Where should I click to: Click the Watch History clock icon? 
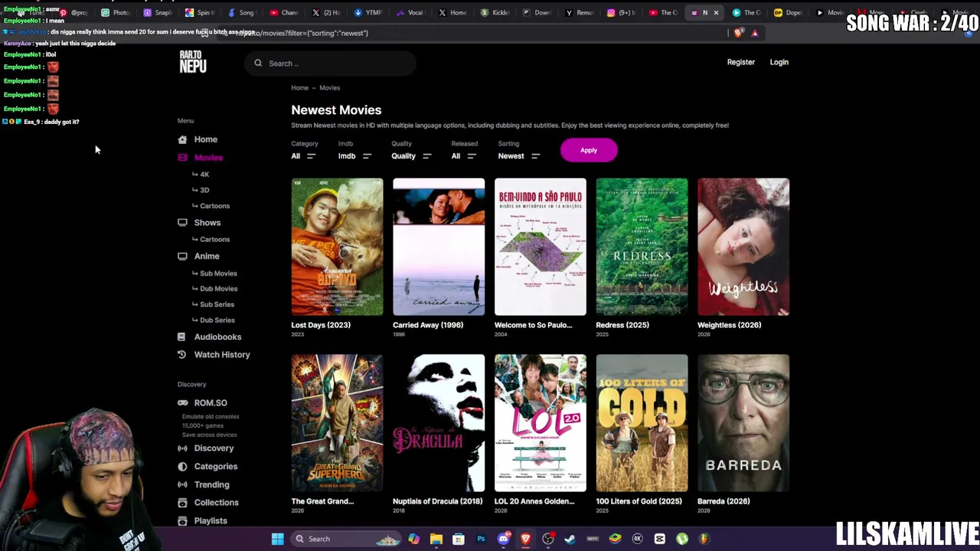click(181, 354)
